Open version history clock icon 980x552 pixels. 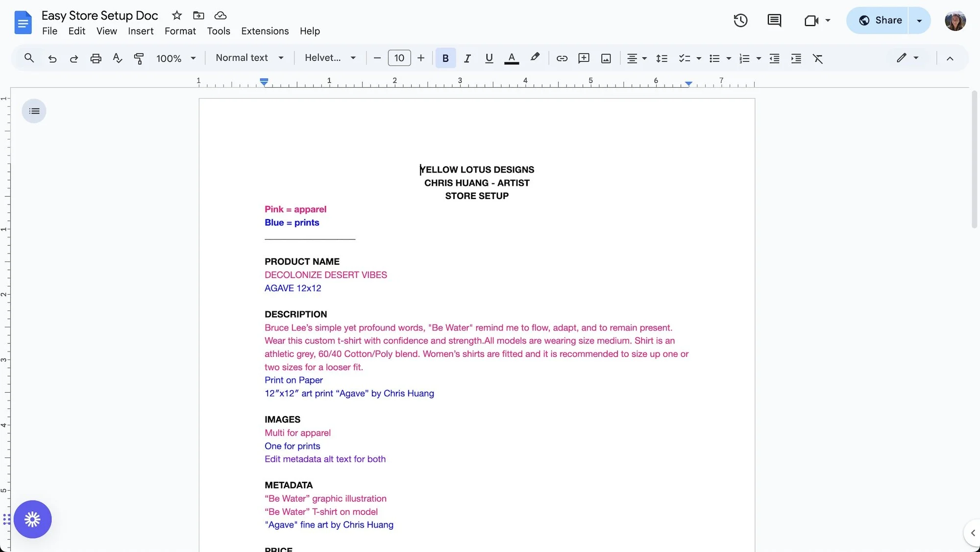click(x=740, y=21)
